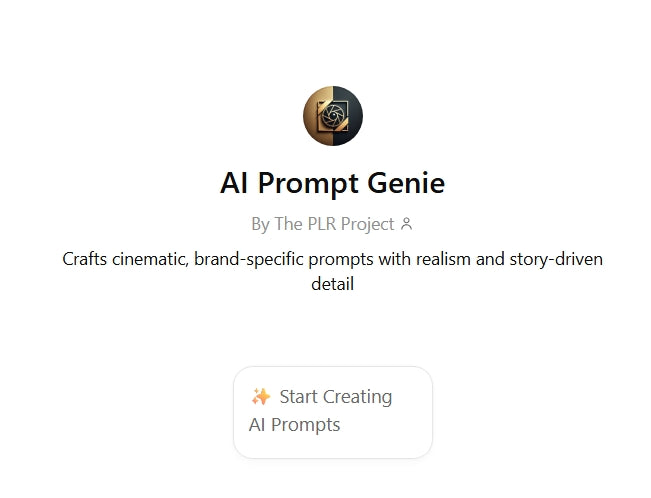
Task: Click the word By before the creator name
Action: [x=260, y=224]
